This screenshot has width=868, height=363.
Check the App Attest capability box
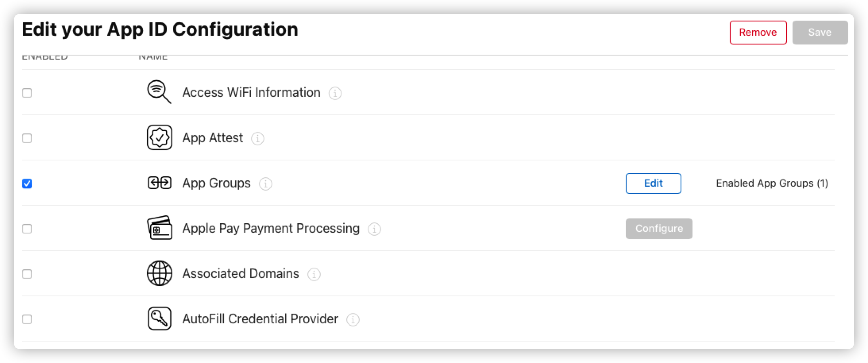(27, 138)
